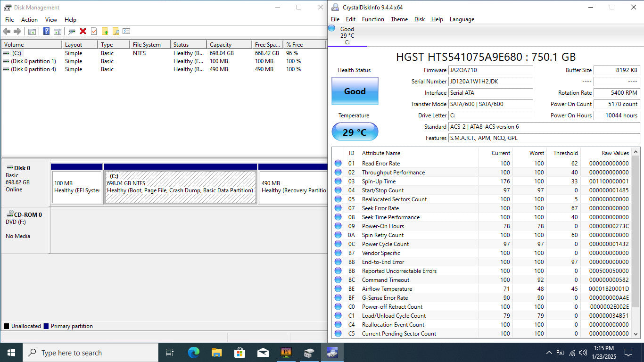Click the Forward arrow in Disk Management toolbar
Viewport: 644px width, 362px height.
point(17,32)
